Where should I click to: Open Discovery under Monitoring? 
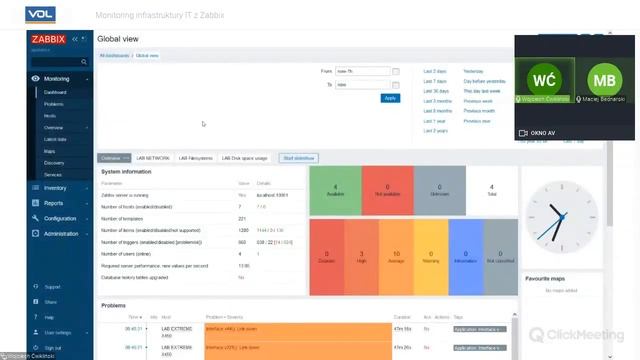point(54,163)
